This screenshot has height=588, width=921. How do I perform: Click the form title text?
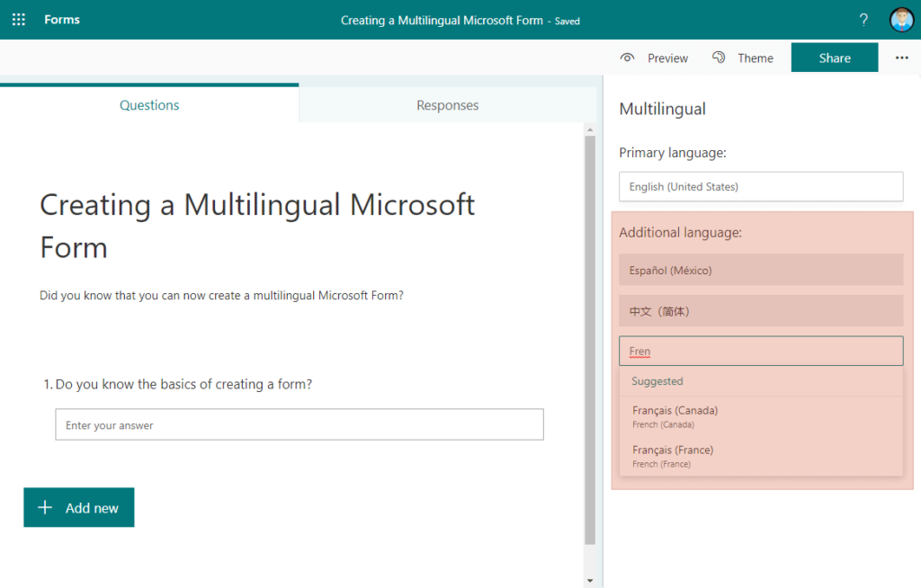257,227
